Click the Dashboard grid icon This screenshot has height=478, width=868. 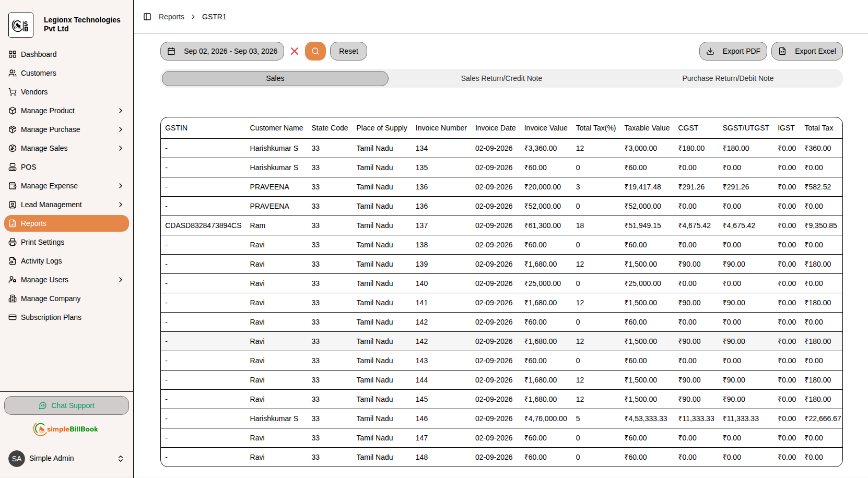[x=13, y=54]
